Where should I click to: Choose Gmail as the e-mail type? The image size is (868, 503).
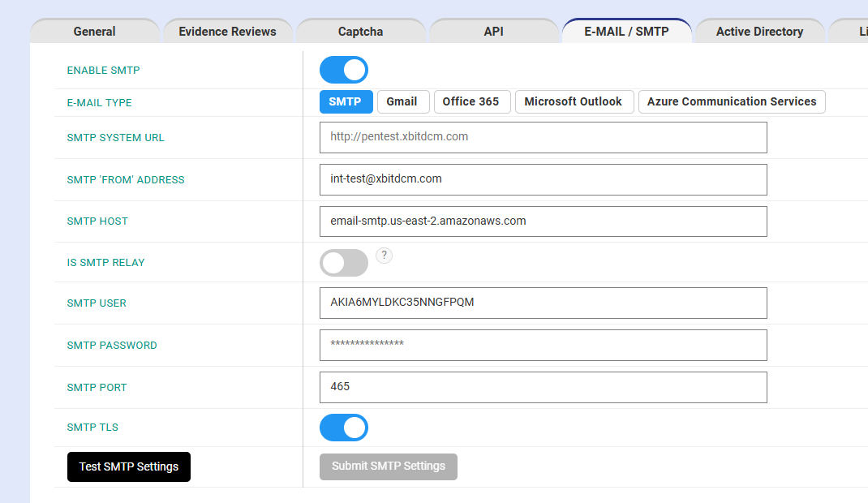402,101
